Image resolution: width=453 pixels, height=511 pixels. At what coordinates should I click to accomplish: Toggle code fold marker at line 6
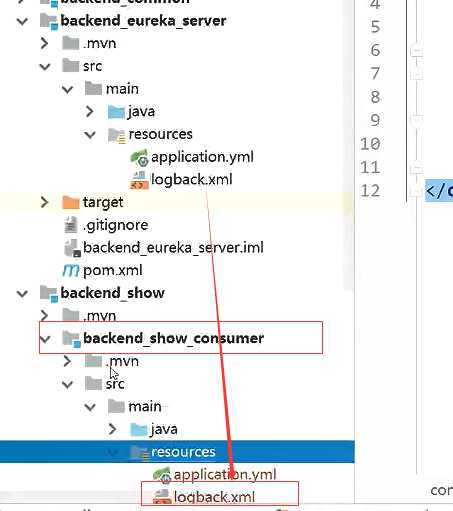(x=416, y=52)
